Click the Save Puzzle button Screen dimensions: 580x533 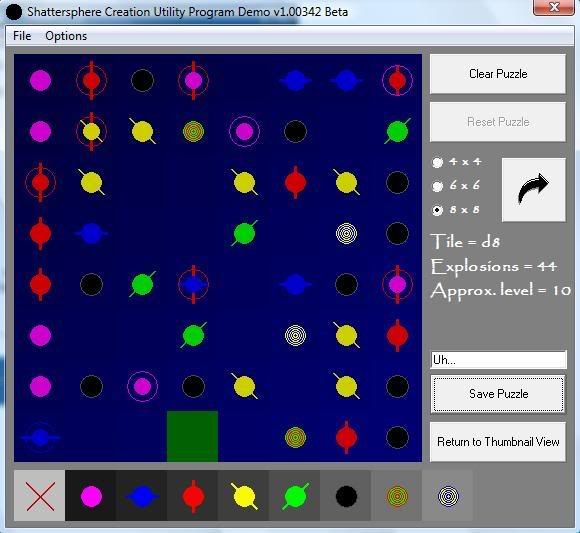click(x=498, y=394)
